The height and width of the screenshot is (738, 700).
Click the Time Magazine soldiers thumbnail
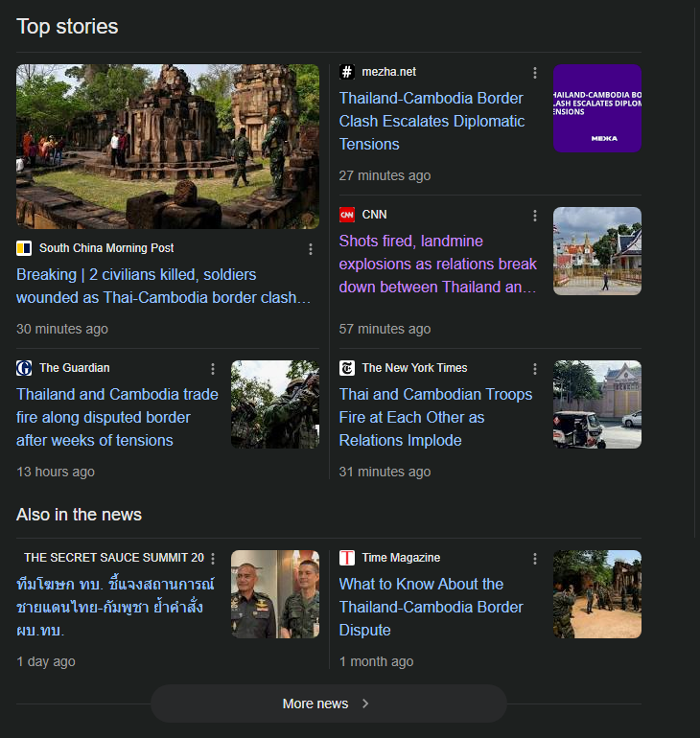(x=597, y=594)
